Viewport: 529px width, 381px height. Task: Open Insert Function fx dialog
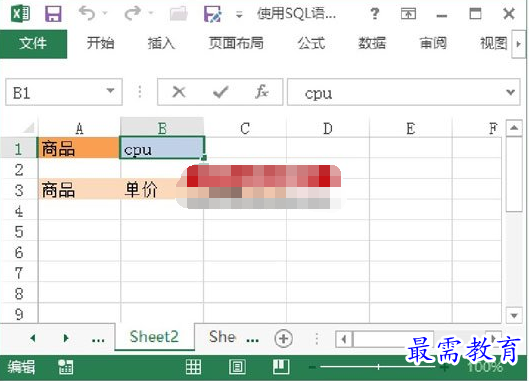[262, 92]
